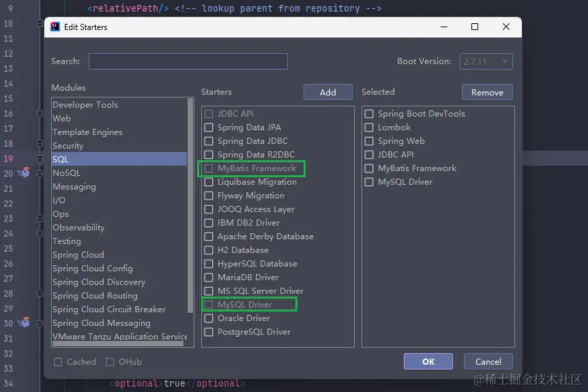
Task: Select the NoSQL module
Action: [x=119, y=172]
